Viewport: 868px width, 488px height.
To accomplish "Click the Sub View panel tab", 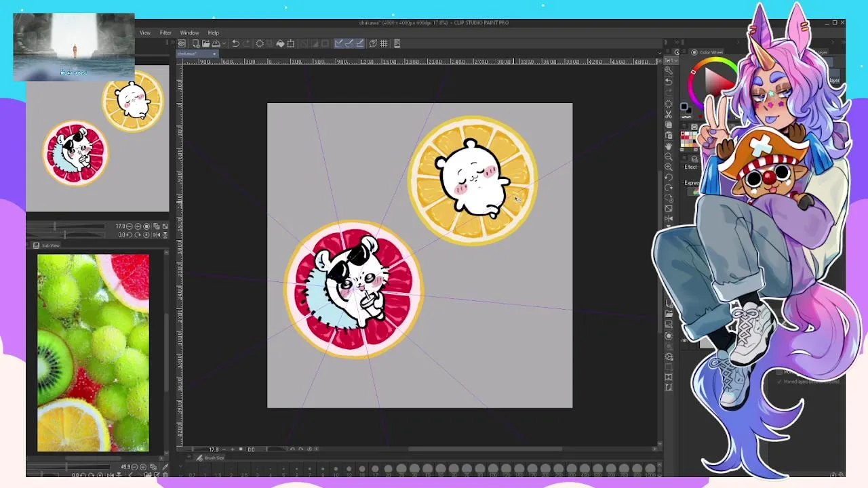I will [x=47, y=245].
